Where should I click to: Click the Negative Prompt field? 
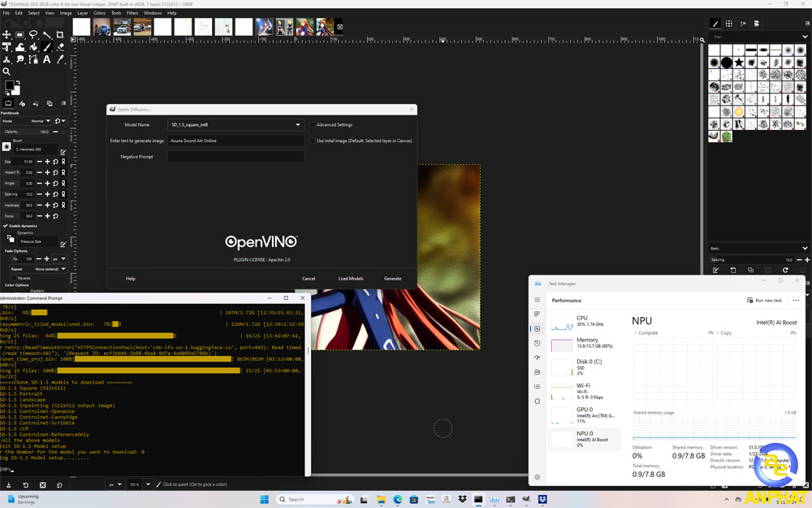click(x=235, y=157)
